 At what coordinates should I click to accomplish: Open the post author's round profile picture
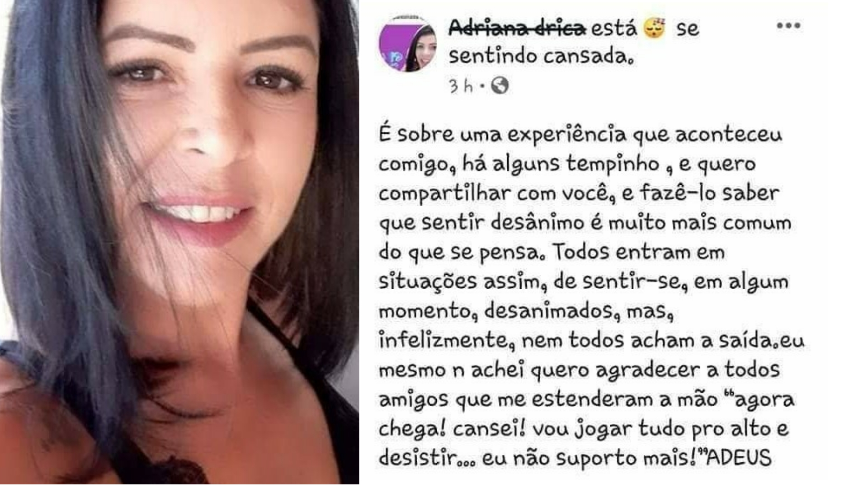click(408, 44)
